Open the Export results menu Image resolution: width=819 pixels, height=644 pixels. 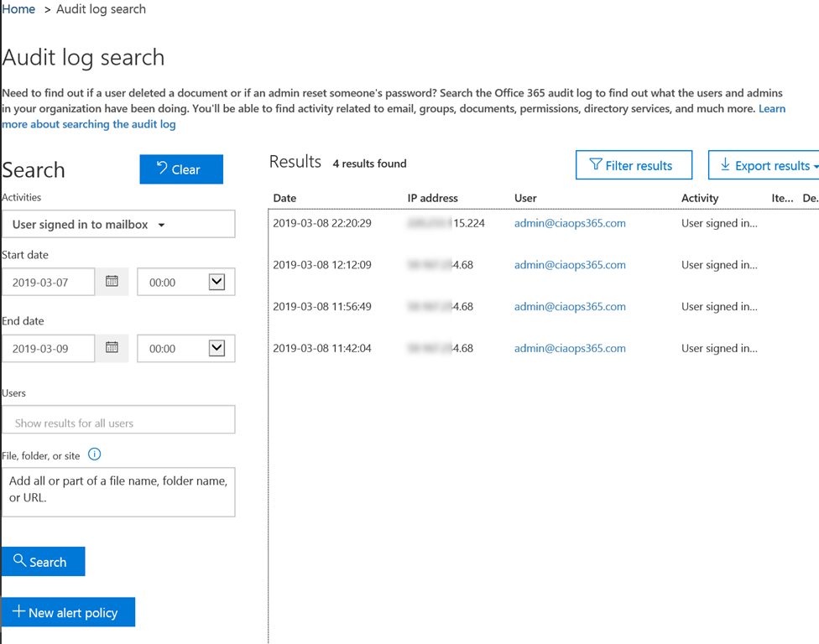coord(765,165)
